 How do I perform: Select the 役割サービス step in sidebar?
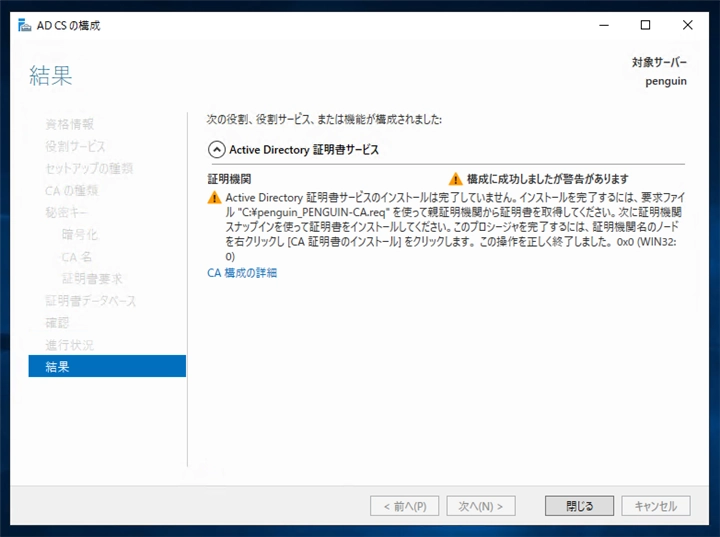click(75, 146)
